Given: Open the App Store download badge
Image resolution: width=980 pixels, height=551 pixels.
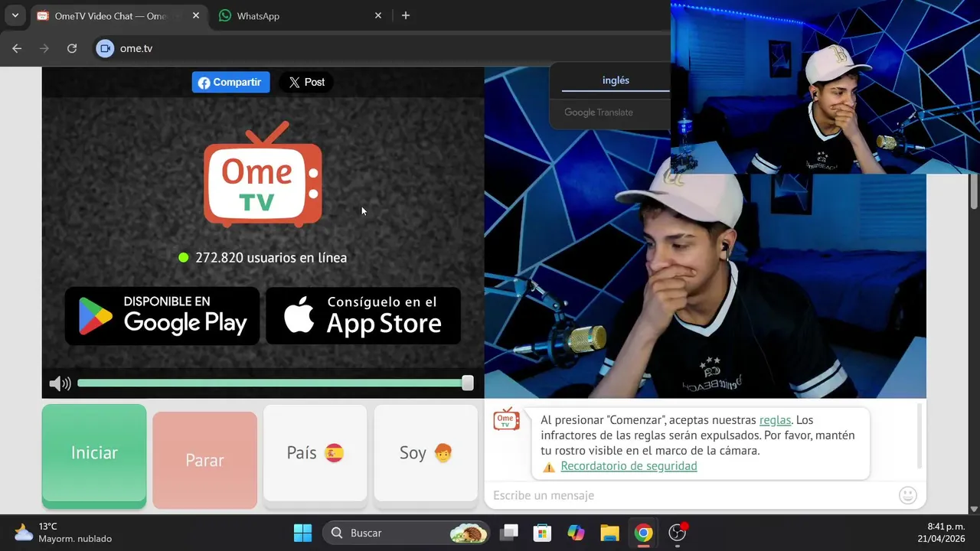Looking at the screenshot, I should pos(364,316).
